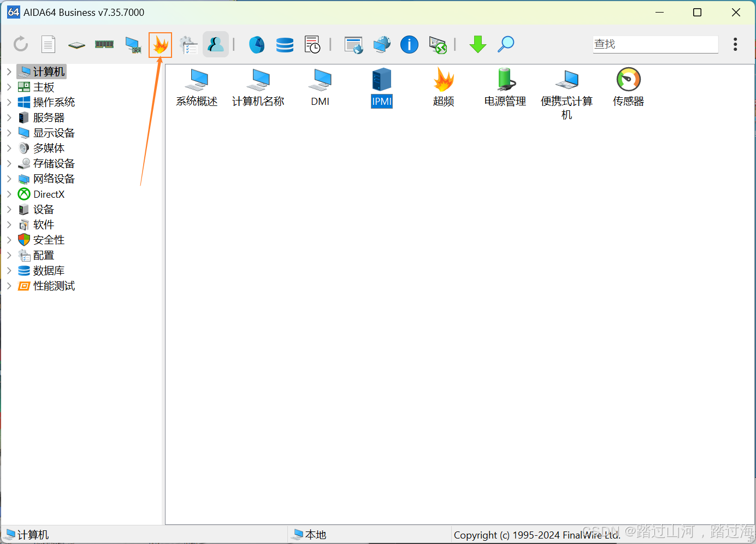
Task: Expand the 设备 tree node
Action: pos(9,209)
